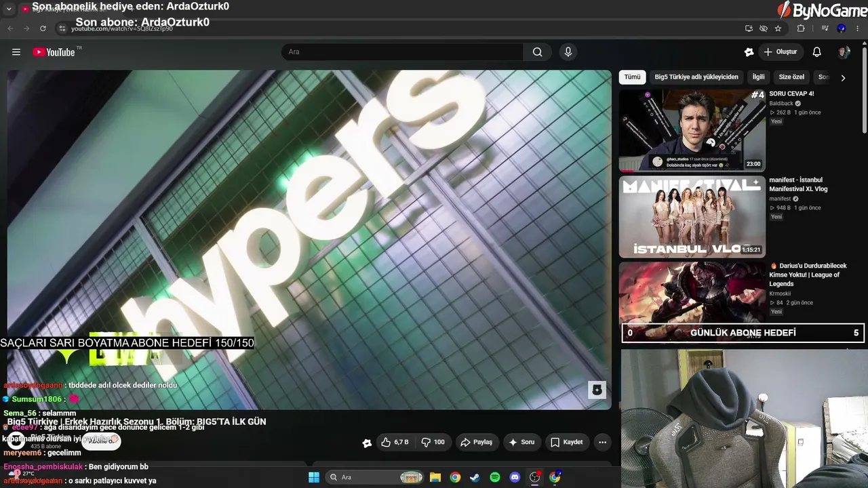Viewport: 868px width, 488px height.
Task: Click the Windows taskbar search box
Action: [374, 477]
